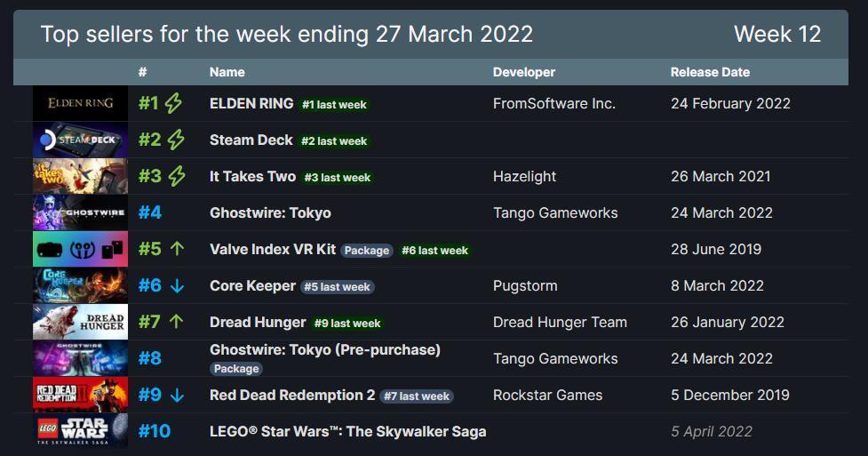Open Ghostwire: Tokyo (Pre-purchase) title link
This screenshot has height=456, width=868.
tap(325, 349)
